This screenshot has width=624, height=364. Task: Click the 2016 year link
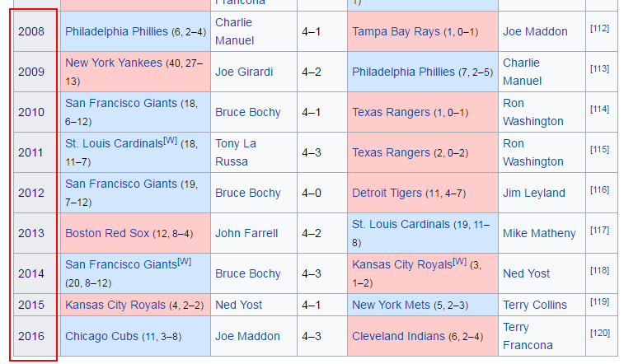(x=31, y=336)
